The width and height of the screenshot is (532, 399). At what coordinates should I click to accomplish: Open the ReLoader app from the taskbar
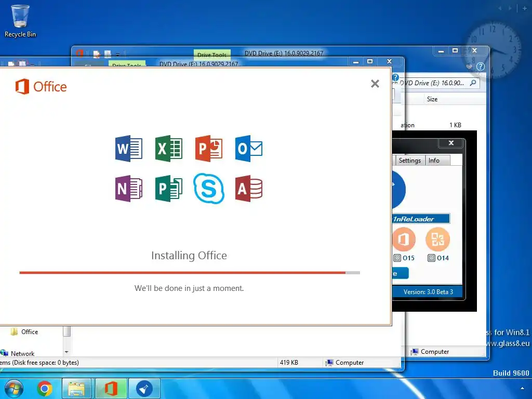pyautogui.click(x=144, y=389)
